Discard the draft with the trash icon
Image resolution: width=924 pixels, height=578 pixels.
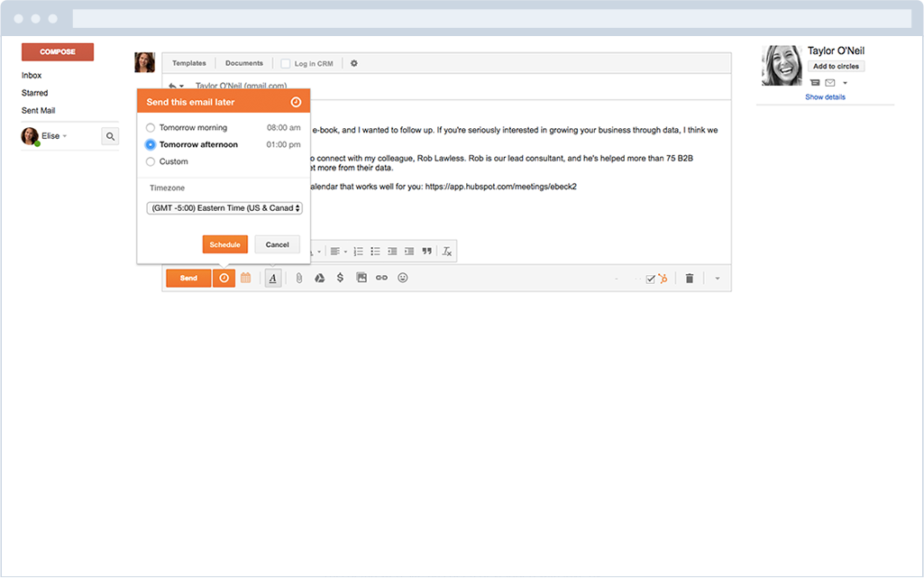pyautogui.click(x=690, y=278)
